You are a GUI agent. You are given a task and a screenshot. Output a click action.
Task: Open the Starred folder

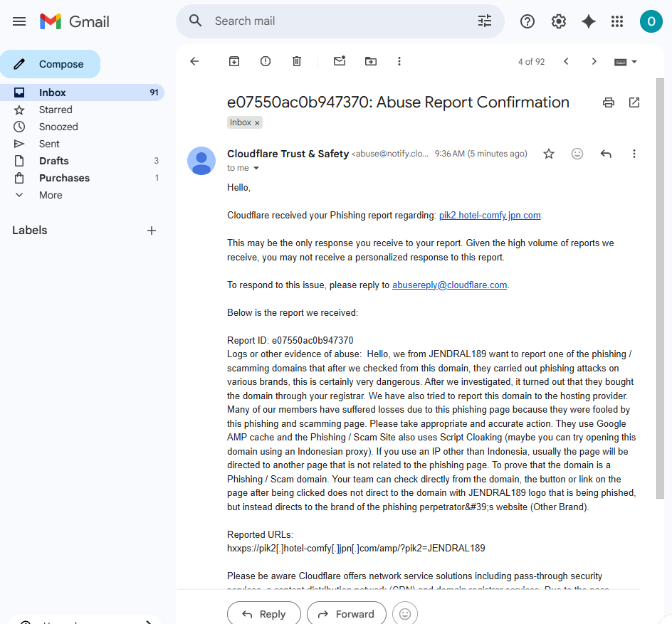pyautogui.click(x=82, y=110)
